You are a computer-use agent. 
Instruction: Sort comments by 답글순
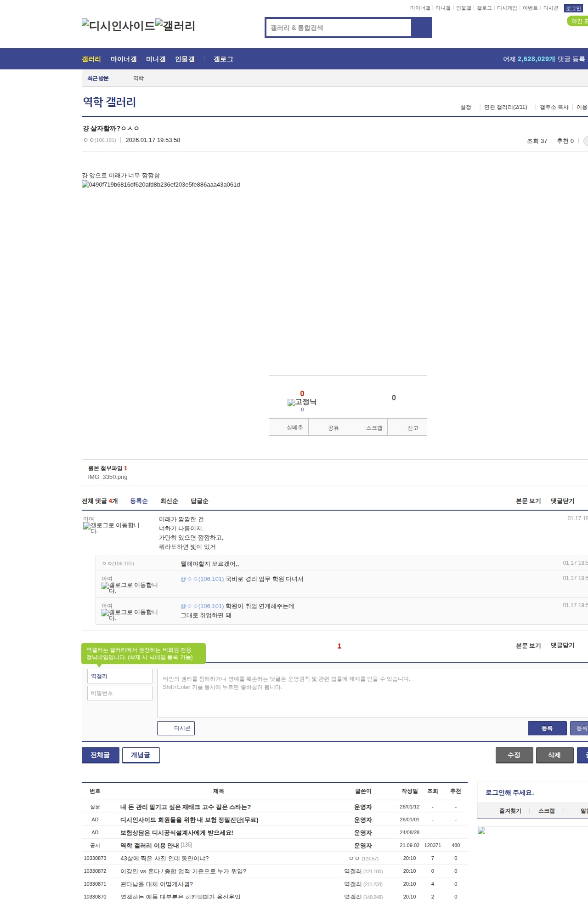[x=199, y=501]
